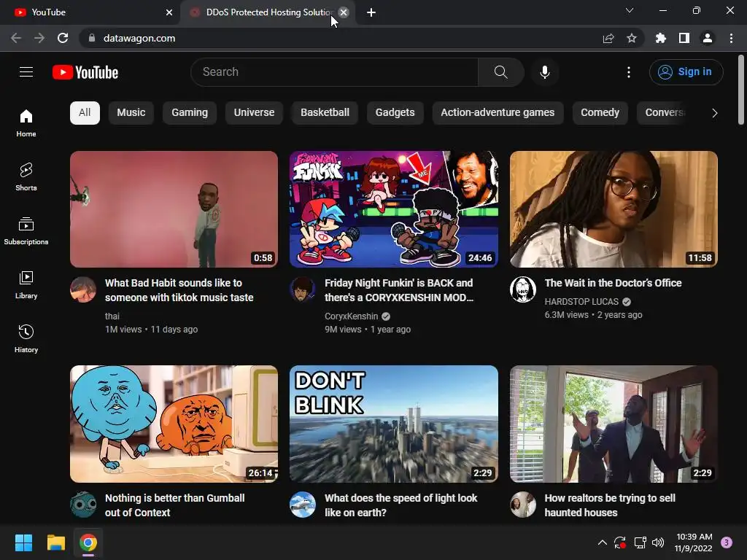Open thai channel avatar
This screenshot has width=747, height=560.
(x=83, y=289)
